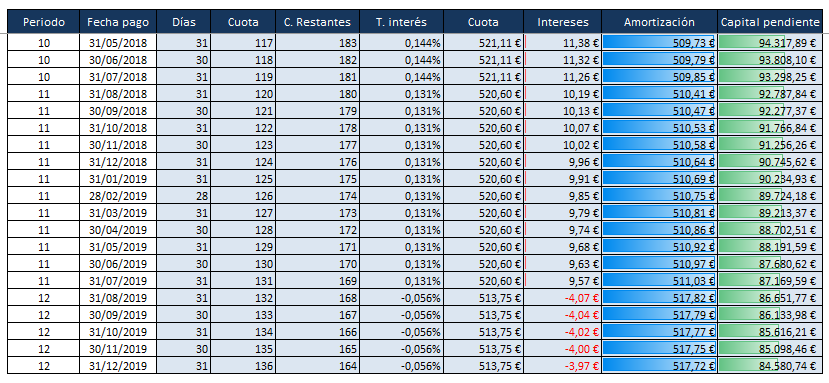829x383 pixels.
Task: Select the Amortización column header
Action: (659, 22)
